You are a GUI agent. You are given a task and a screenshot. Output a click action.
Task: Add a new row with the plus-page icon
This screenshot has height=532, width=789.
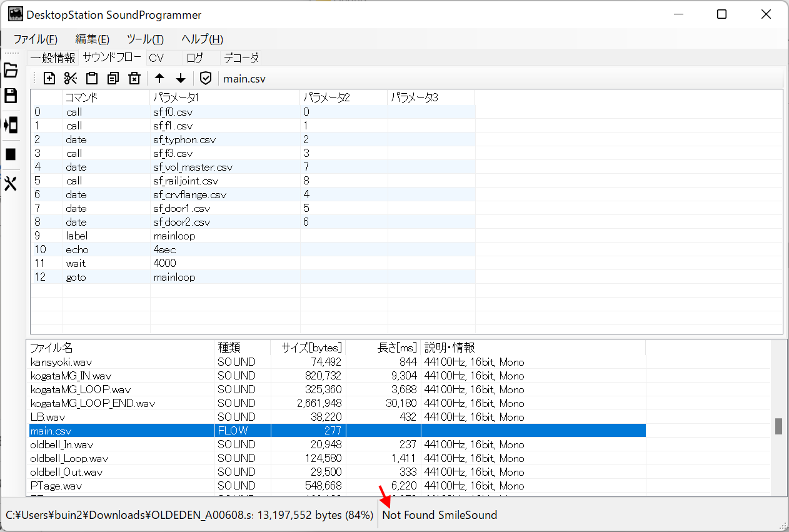click(49, 78)
